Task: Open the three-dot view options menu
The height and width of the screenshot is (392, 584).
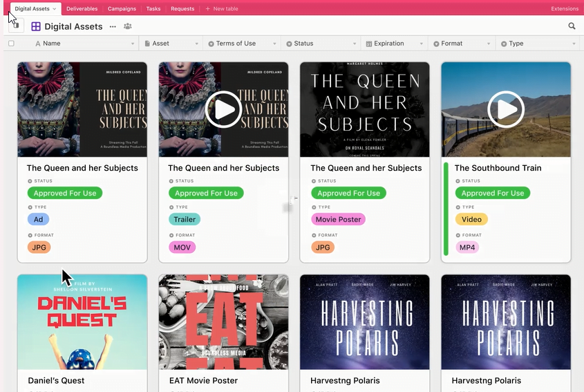Action: pos(113,27)
